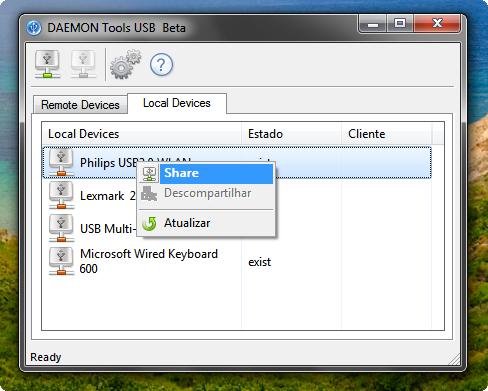Open help with the question mark icon

161,65
